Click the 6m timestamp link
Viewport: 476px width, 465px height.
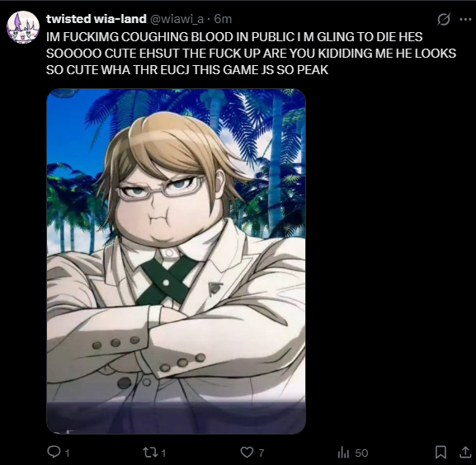[x=223, y=20]
